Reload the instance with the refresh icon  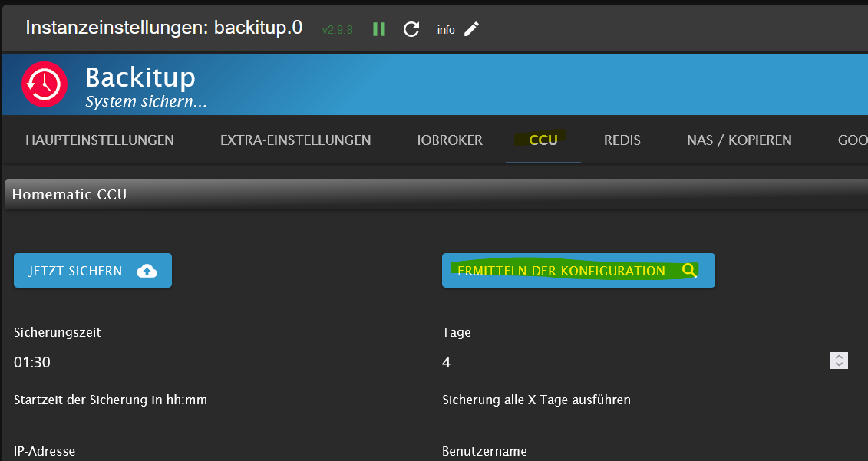[x=411, y=29]
